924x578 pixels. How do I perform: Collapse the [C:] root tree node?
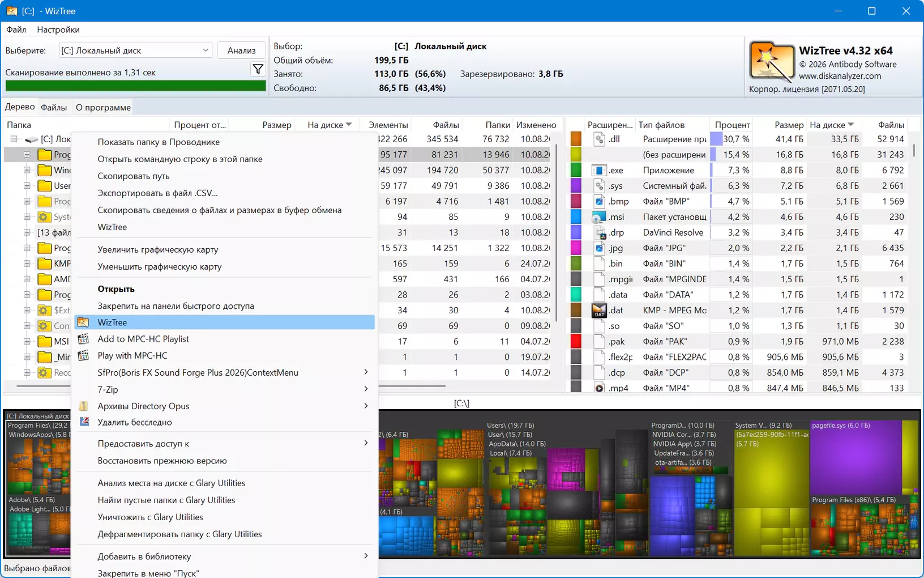(14, 139)
